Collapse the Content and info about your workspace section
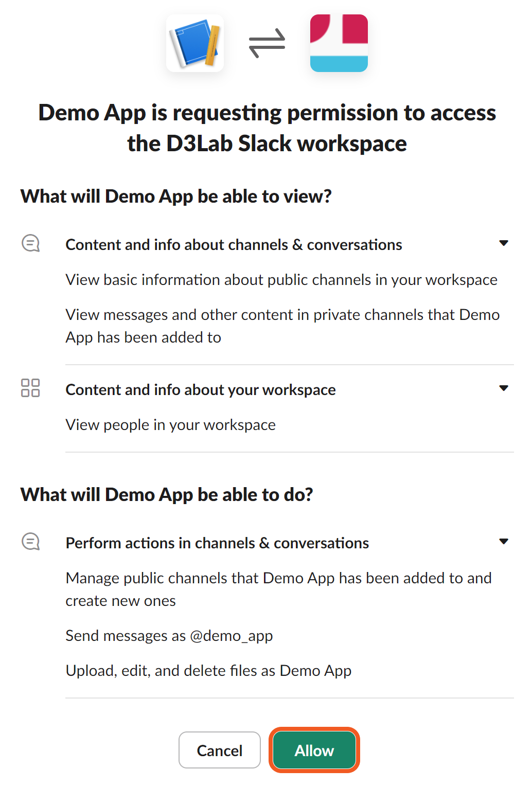The height and width of the screenshot is (787, 532). coord(504,388)
